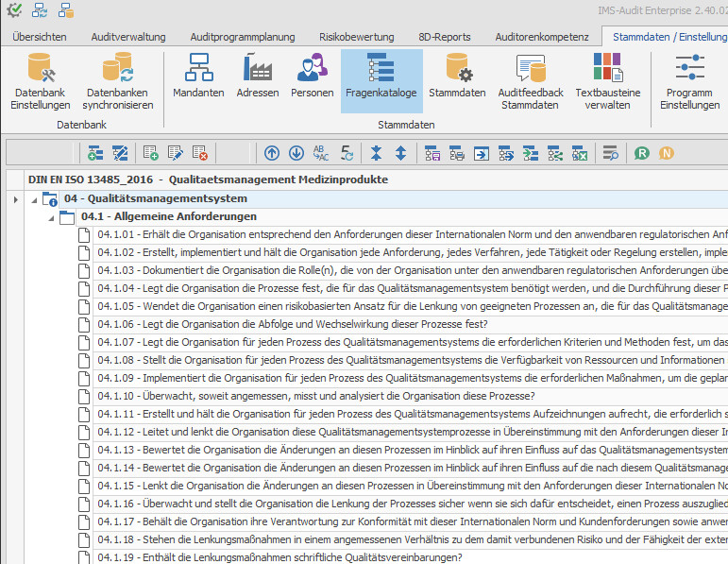Click the tree export arrow icon

click(x=506, y=153)
